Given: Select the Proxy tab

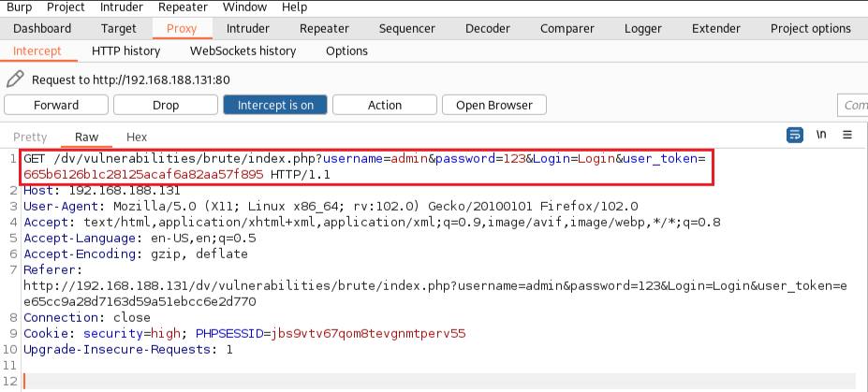Looking at the screenshot, I should pos(182,29).
